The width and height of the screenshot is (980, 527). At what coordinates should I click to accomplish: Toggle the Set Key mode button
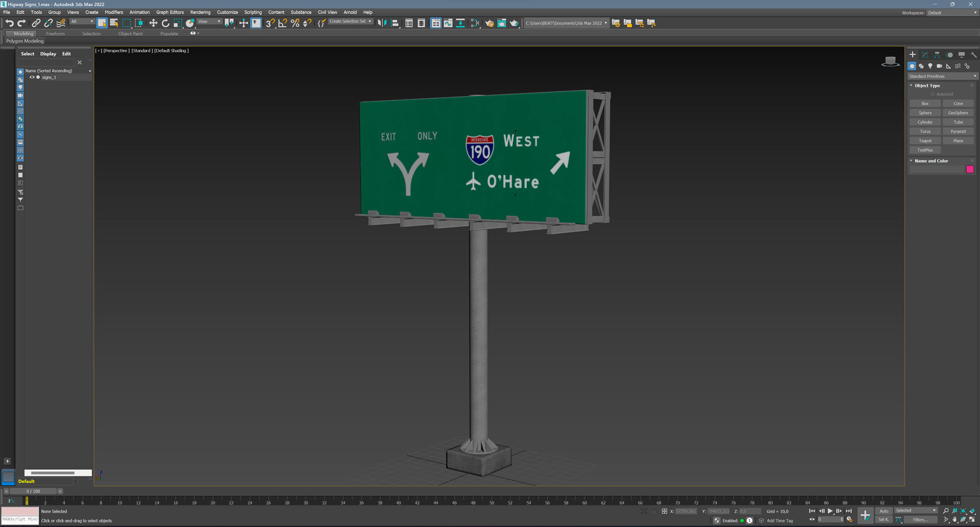pyautogui.click(x=884, y=520)
